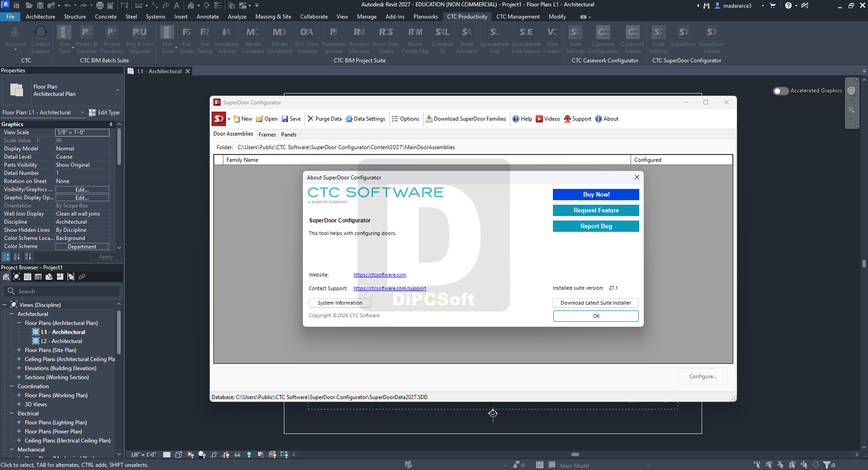Image resolution: width=868 pixels, height=470 pixels.
Task: Launch the Model Compare tool
Action: 253,40
